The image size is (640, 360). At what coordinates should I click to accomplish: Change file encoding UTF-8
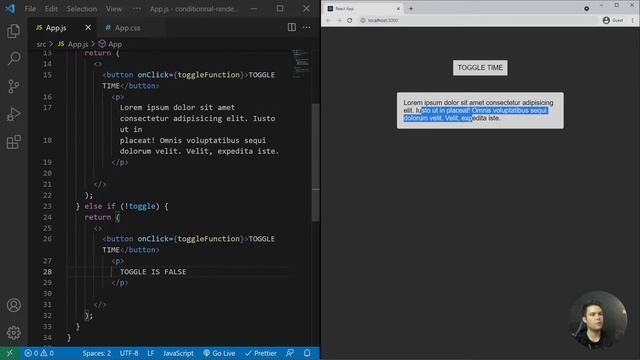click(129, 353)
